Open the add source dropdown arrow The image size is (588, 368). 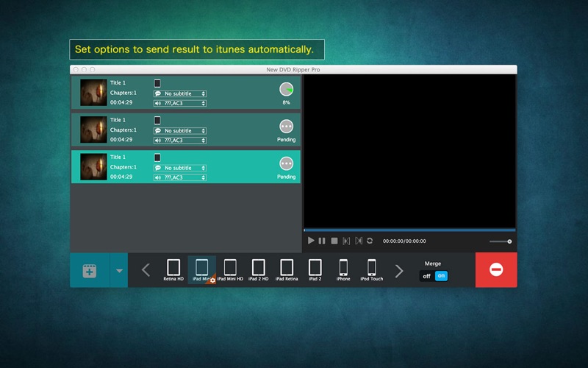pos(119,270)
